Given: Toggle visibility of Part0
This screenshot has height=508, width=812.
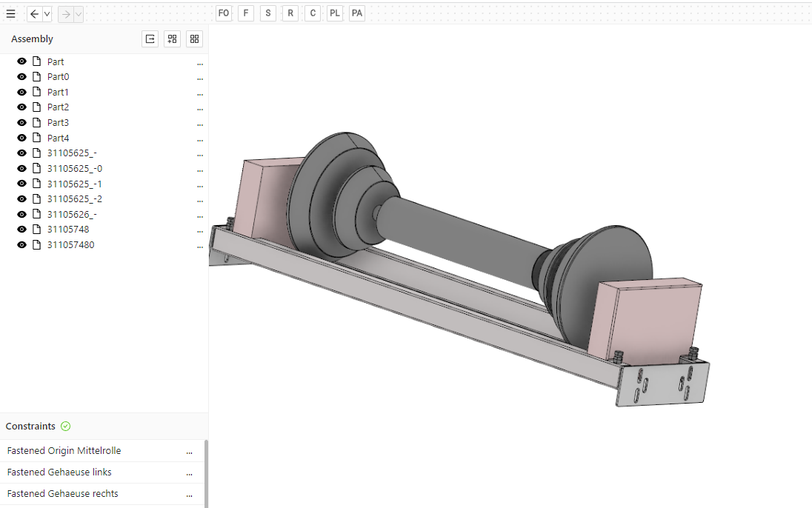Looking at the screenshot, I should pyautogui.click(x=21, y=76).
